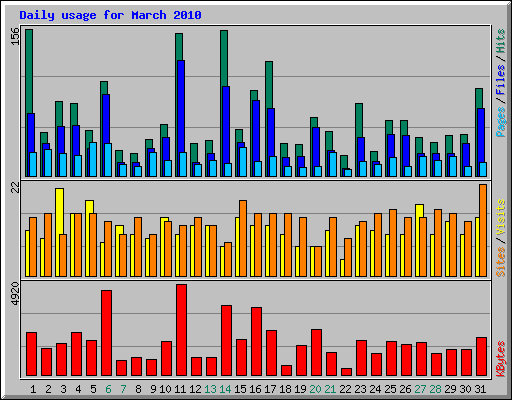The height and width of the screenshot is (400, 512).
Task: Click the yellow visits bar for day 22
Action: (342, 268)
